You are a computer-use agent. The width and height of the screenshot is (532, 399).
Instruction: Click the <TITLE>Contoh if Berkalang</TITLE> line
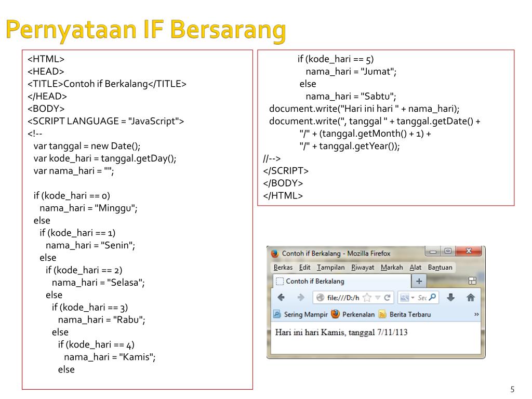pyautogui.click(x=107, y=84)
